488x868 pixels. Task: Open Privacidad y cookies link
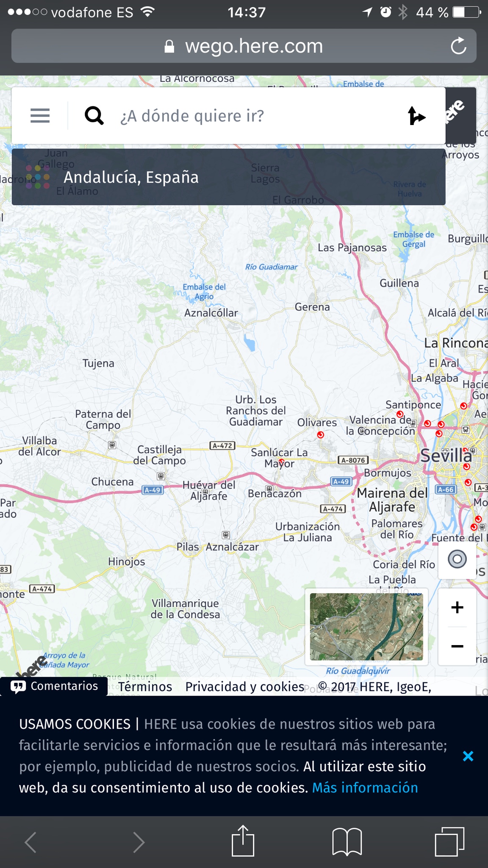tap(245, 687)
